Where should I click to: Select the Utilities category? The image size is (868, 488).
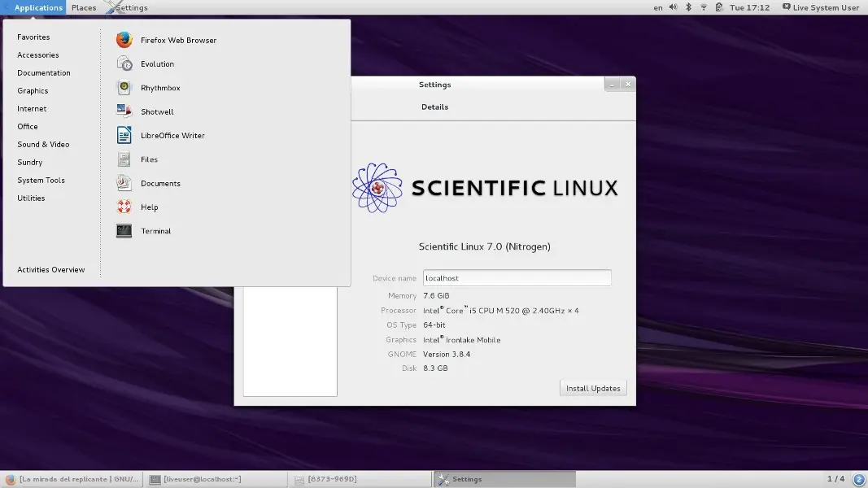(31, 198)
